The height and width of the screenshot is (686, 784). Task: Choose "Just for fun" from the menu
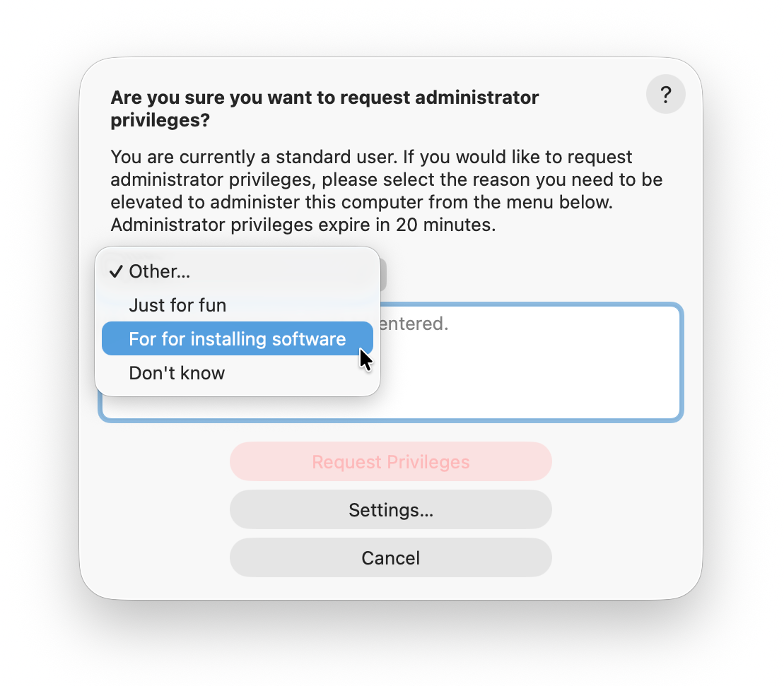(177, 305)
